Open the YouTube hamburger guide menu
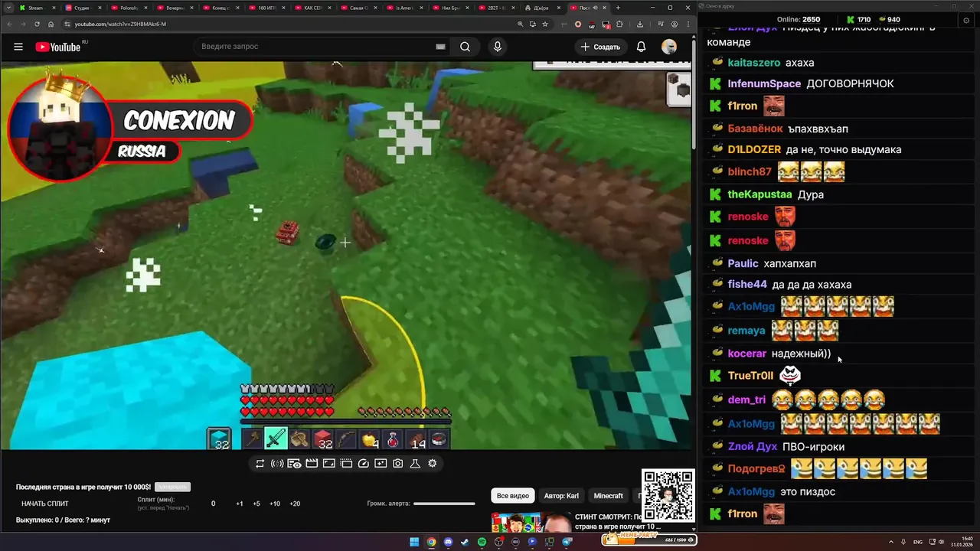980x551 pixels. click(18, 47)
